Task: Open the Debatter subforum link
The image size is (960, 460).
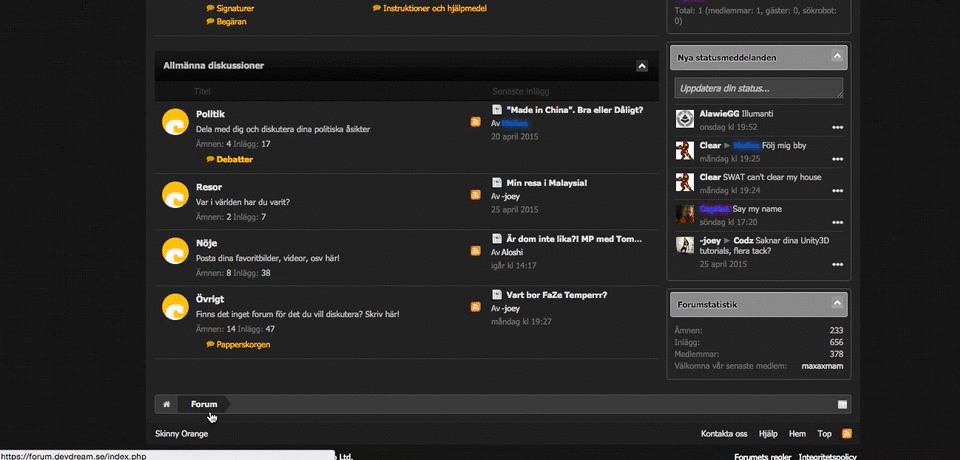Action: 234,159
